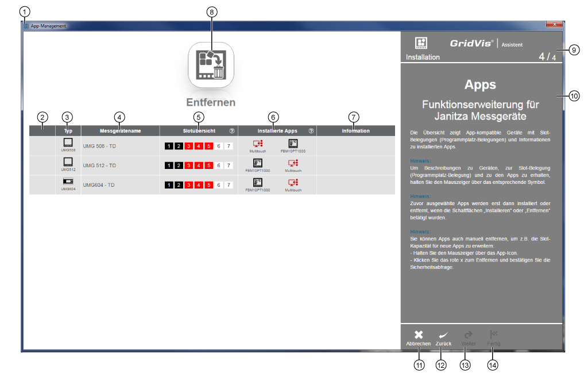
Task: Go back with the Zurück button
Action: click(443, 337)
